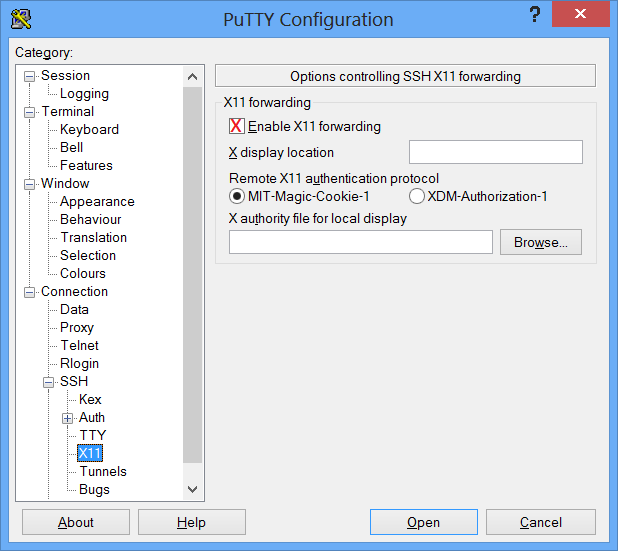The width and height of the screenshot is (618, 551).
Task: Close the PuTTY Configuration window
Action: [580, 14]
